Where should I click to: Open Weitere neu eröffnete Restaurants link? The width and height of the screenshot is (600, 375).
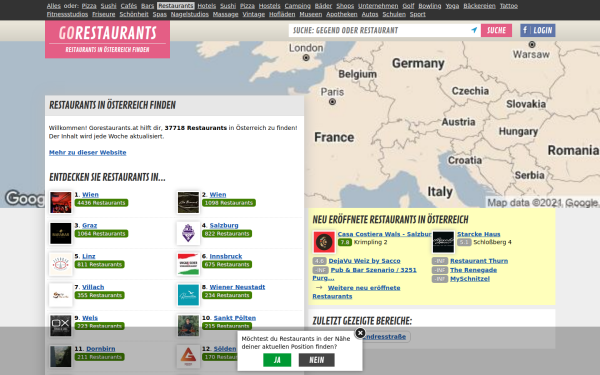pos(356,292)
